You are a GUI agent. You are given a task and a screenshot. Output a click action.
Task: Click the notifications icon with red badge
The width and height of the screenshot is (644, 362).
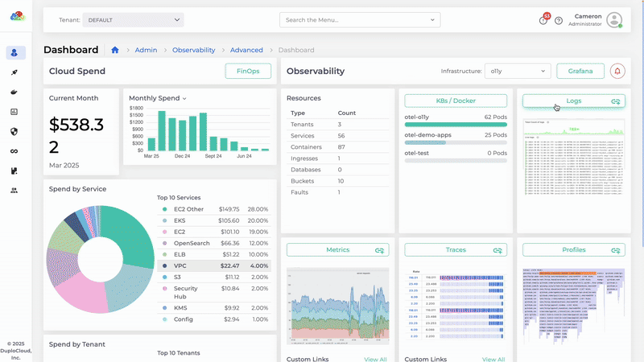(543, 20)
